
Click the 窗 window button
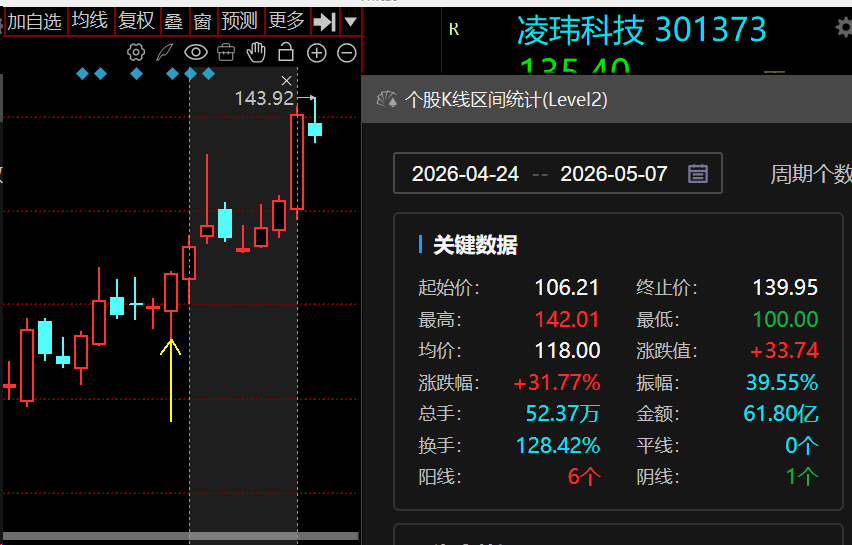(203, 22)
